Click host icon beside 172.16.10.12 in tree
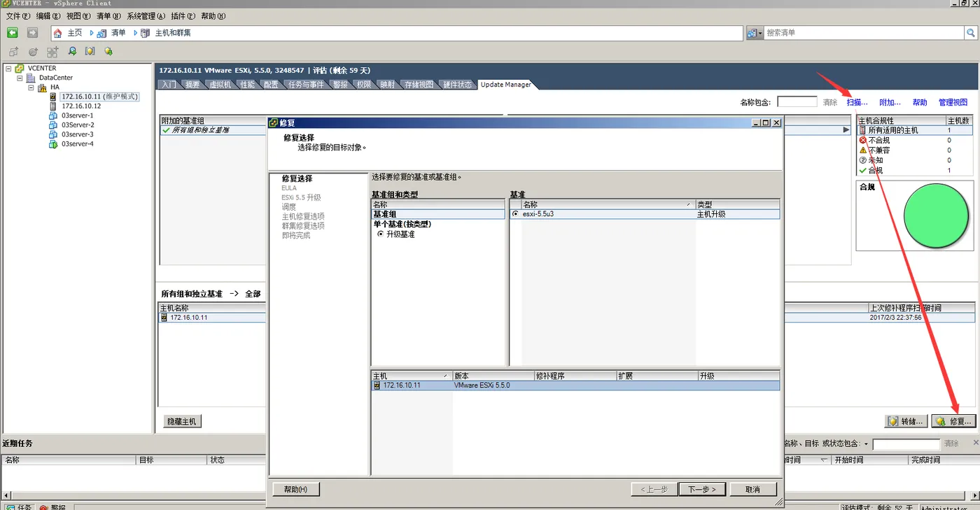 (53, 106)
